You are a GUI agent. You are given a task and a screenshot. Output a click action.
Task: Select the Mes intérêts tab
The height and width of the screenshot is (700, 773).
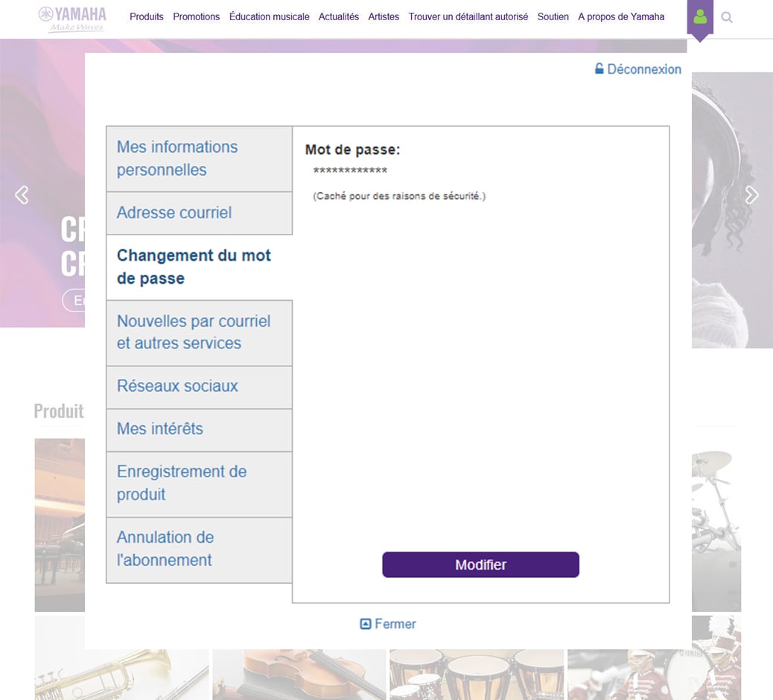point(199,430)
